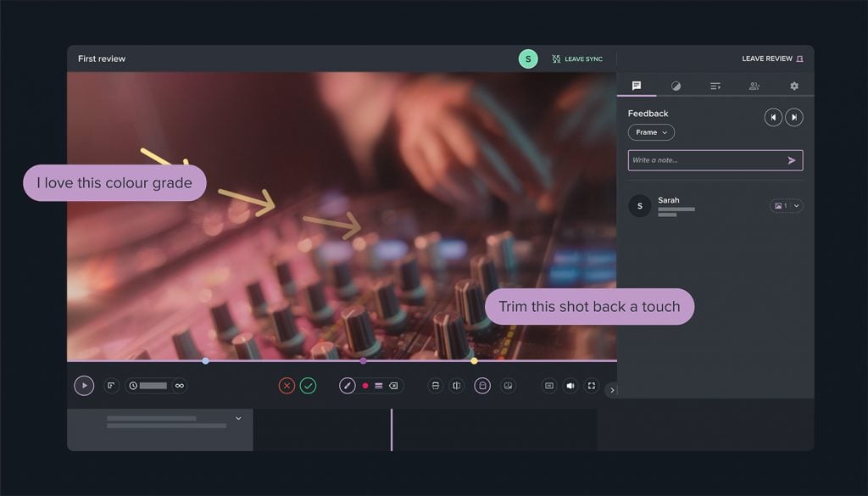Mute the audio with the speaker icon
This screenshot has height=496, width=868.
(570, 386)
